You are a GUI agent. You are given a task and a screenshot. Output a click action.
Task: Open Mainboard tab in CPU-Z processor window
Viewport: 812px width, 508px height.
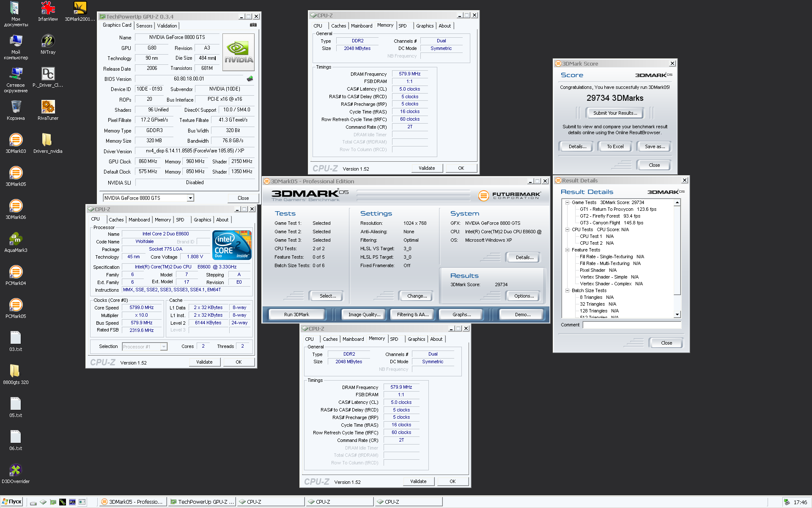tap(139, 220)
